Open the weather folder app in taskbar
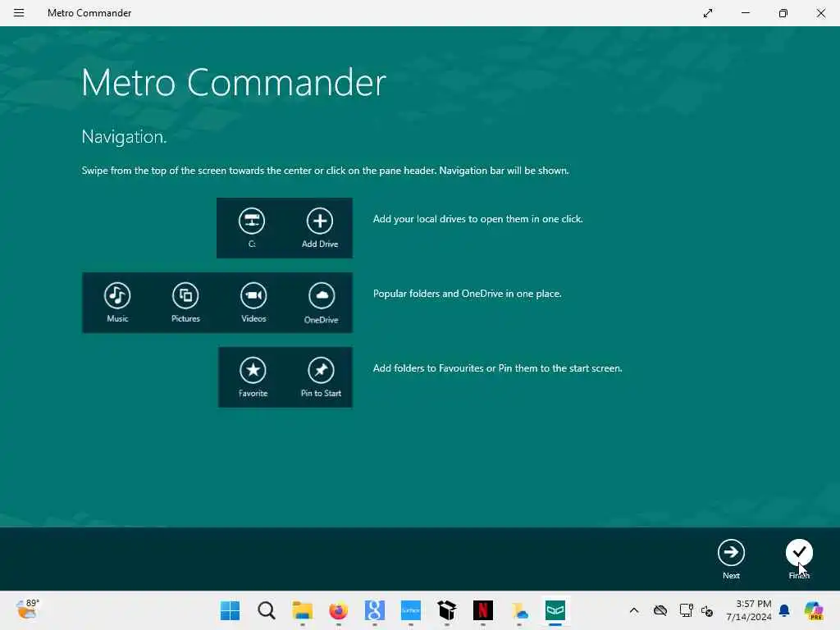This screenshot has width=840, height=630. coord(519,610)
